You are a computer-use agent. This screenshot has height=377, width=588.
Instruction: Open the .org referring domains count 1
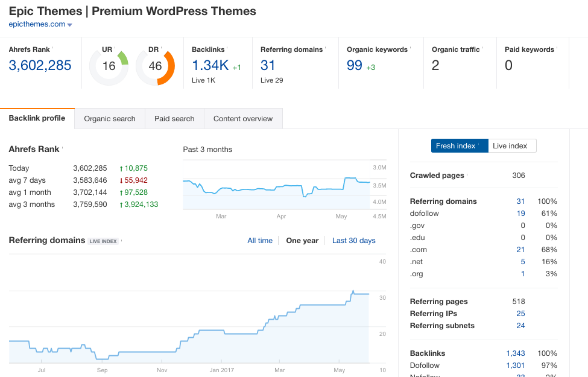(523, 273)
